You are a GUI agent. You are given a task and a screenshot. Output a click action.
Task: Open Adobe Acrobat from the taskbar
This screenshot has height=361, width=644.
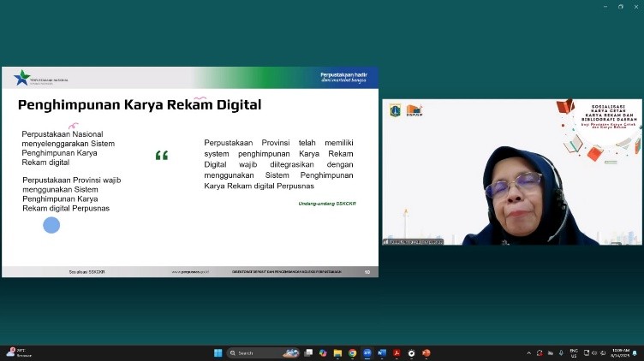[397, 352]
